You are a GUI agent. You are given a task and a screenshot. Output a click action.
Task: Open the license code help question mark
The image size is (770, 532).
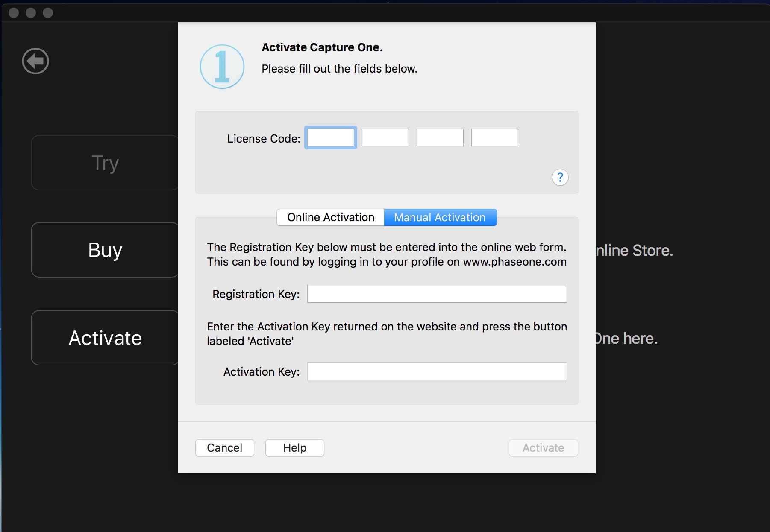(x=560, y=177)
